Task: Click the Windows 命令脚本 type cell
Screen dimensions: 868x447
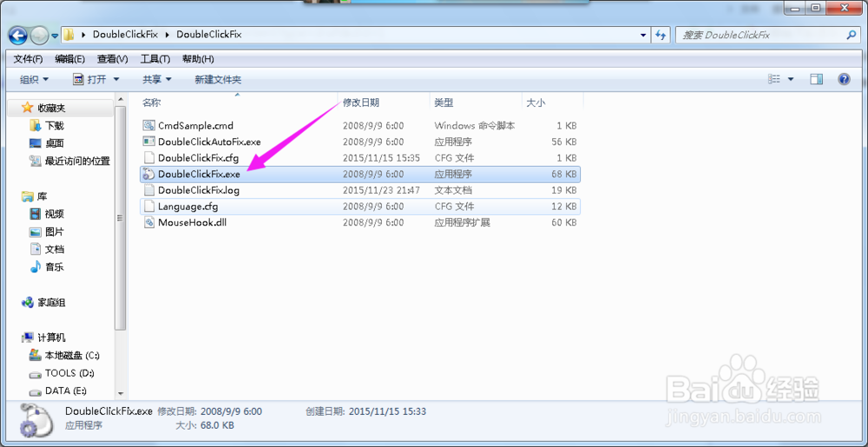Action: coord(475,126)
